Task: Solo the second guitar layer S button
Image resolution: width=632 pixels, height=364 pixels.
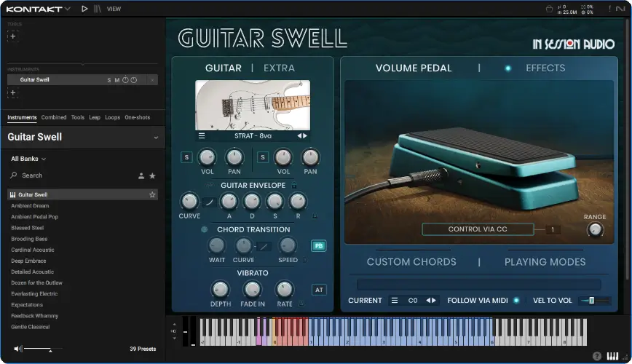Action: click(x=263, y=157)
